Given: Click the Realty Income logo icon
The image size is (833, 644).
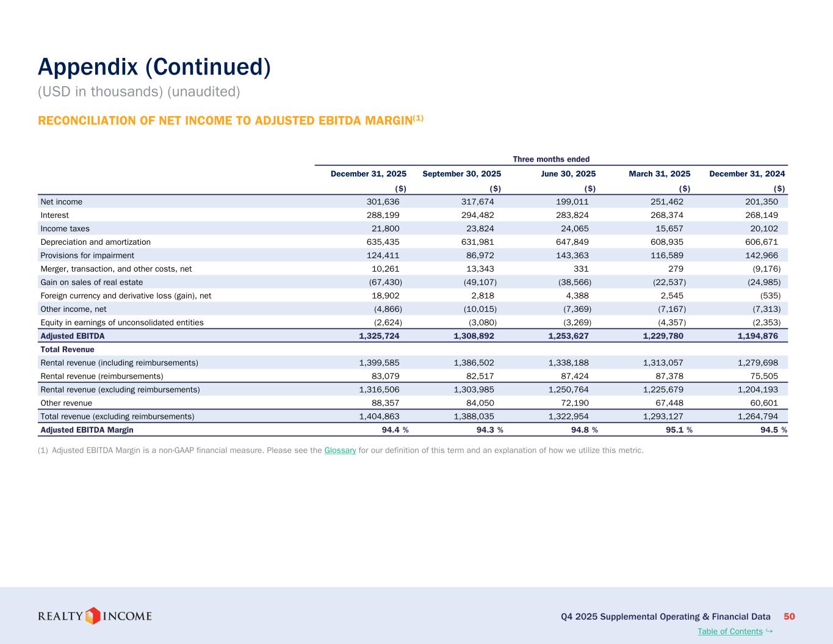Looking at the screenshot, I should pos(92,616).
